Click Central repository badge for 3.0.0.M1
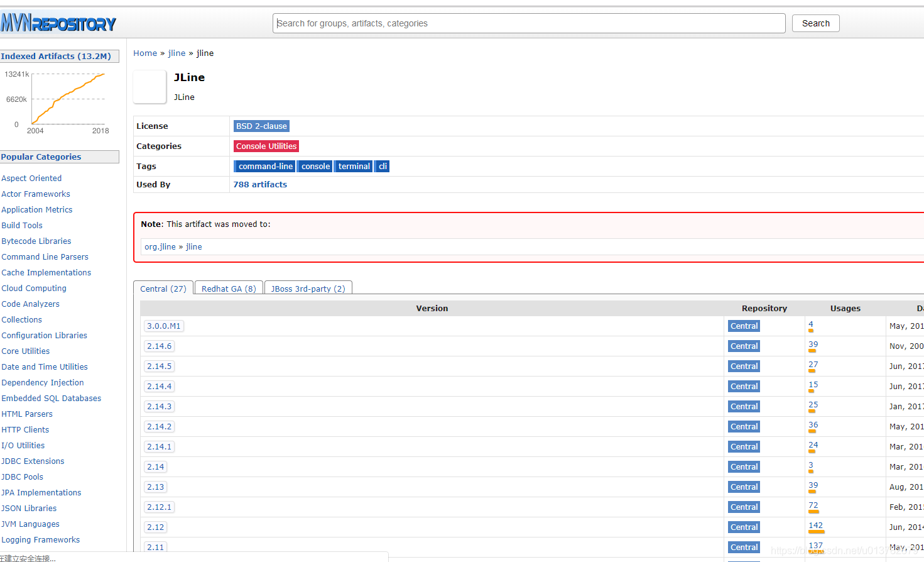Viewport: 924px width, 562px height. click(x=744, y=326)
